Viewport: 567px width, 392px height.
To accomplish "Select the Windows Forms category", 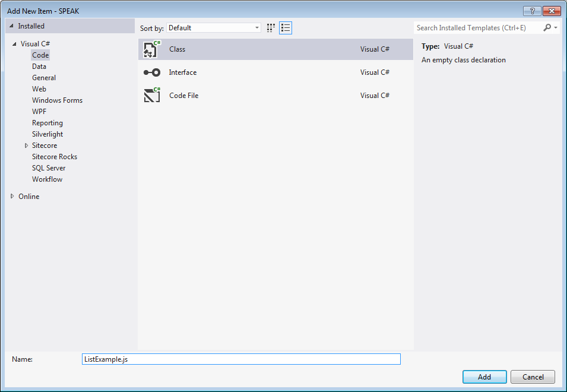I will 57,100.
